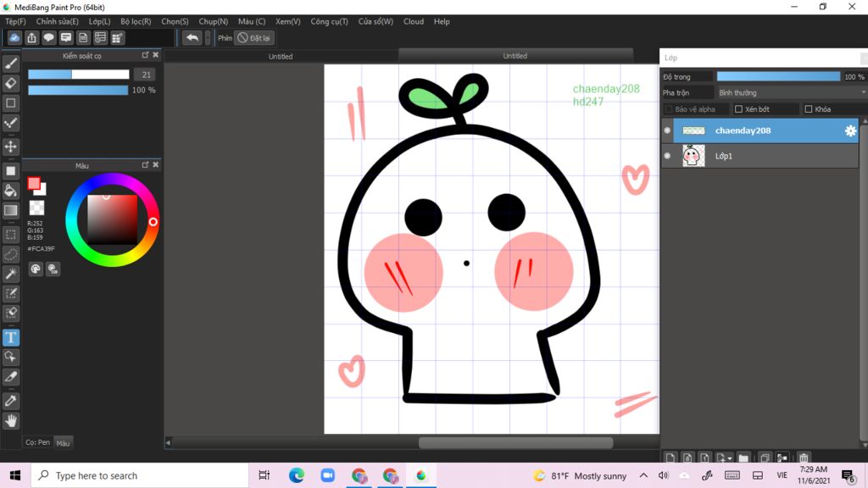Open the Chỉnh sửa(E) menu

pos(57,21)
